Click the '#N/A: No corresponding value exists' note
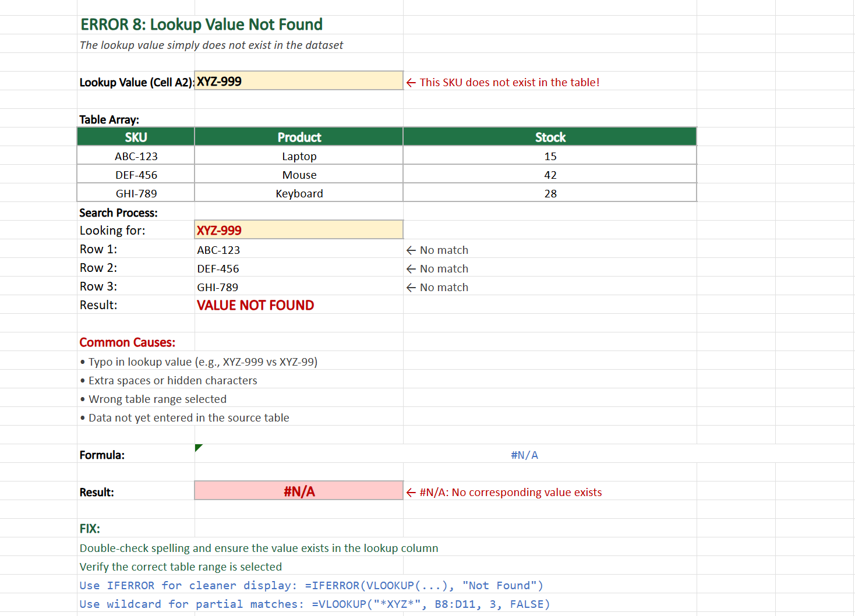The height and width of the screenshot is (616, 855). (x=504, y=492)
